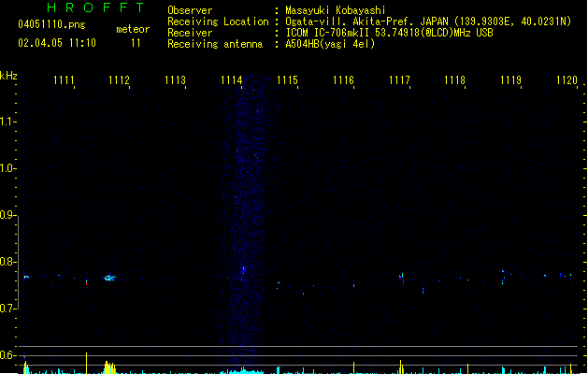Viewport: 588px width, 374px height.
Task: Click time marker 1119
Action: [x=510, y=80]
